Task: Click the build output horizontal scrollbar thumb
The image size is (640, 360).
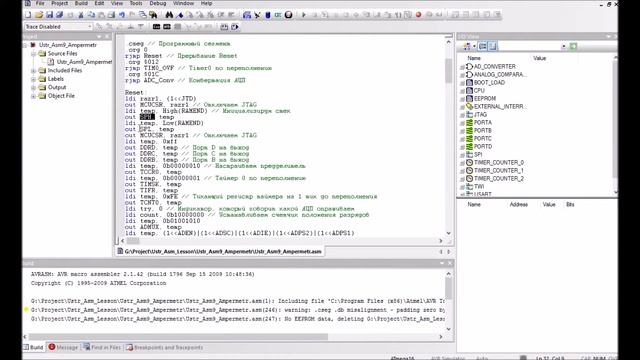Action: point(178,337)
